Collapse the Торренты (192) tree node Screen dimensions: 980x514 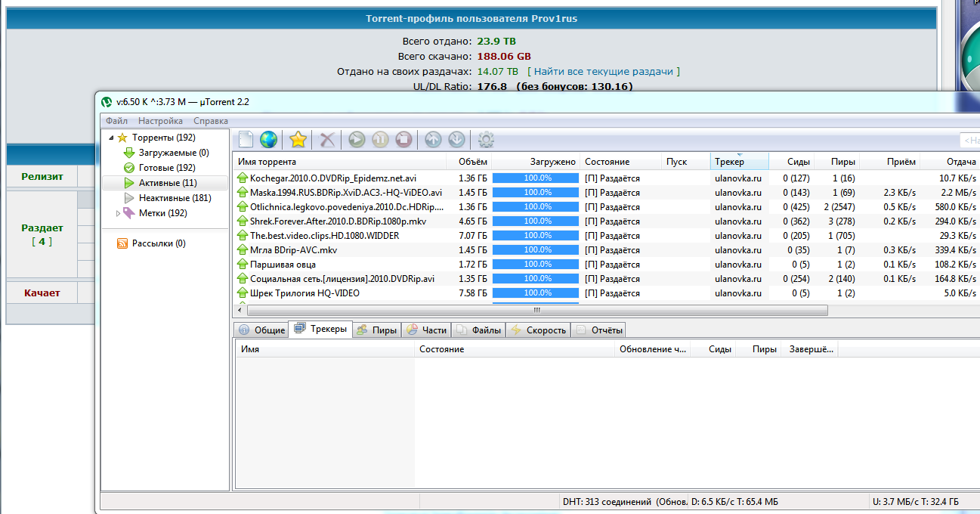[113, 138]
